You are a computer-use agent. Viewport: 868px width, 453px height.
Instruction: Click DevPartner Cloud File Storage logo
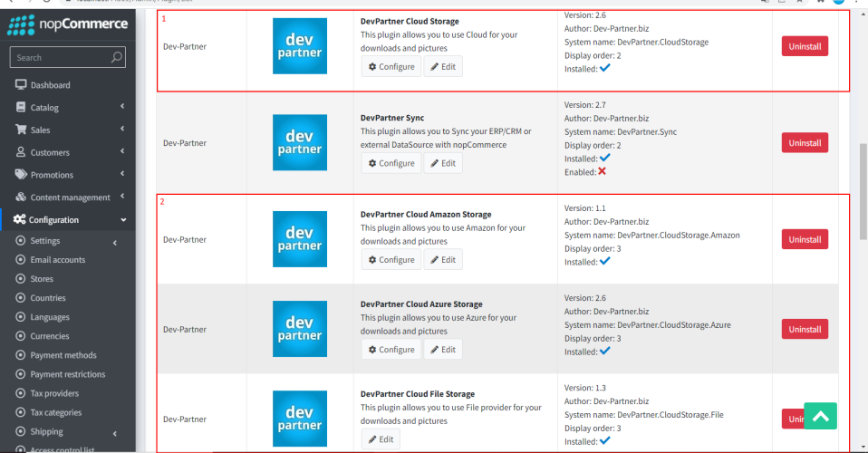pos(300,418)
